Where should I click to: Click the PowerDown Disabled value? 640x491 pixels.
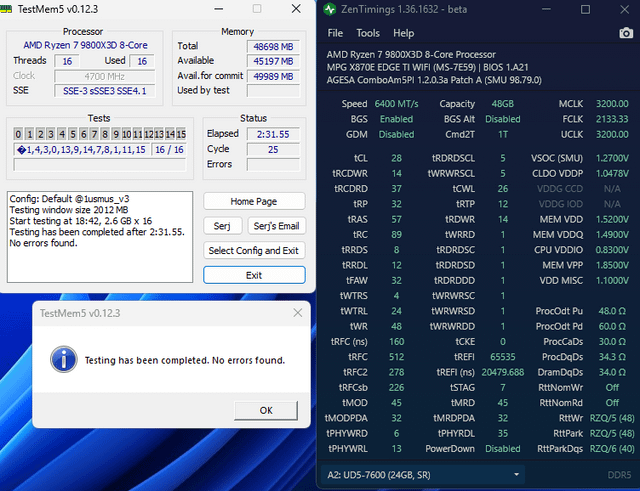502,449
